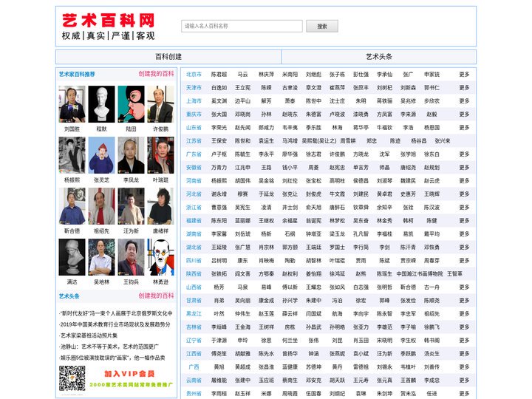Open 汪为新's portrait thumbnail
The width and height of the screenshot is (532, 399).
[x=131, y=206]
